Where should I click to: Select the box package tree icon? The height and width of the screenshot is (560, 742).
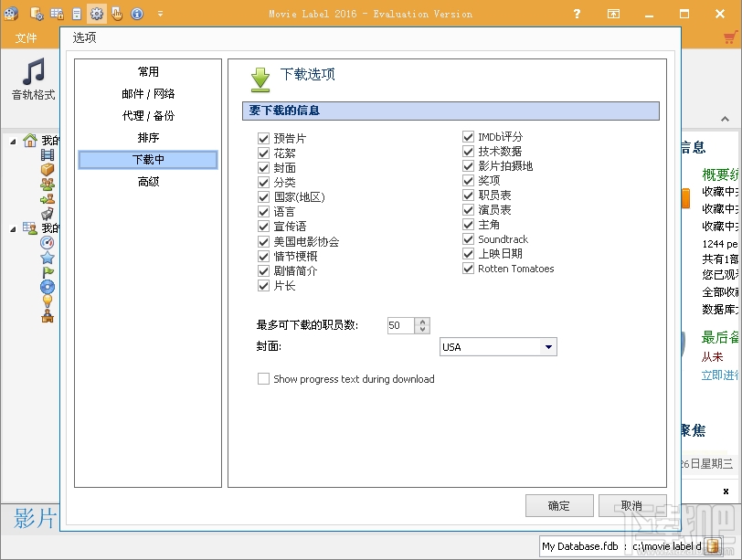click(x=48, y=169)
